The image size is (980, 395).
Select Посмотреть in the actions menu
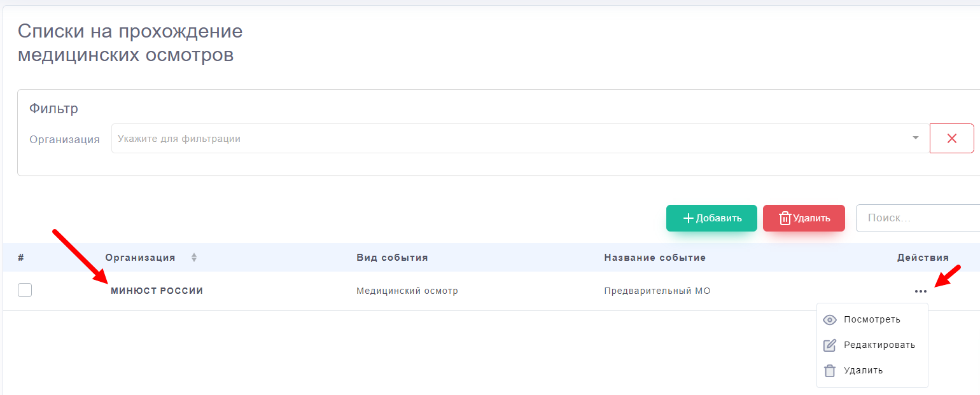pyautogui.click(x=872, y=319)
